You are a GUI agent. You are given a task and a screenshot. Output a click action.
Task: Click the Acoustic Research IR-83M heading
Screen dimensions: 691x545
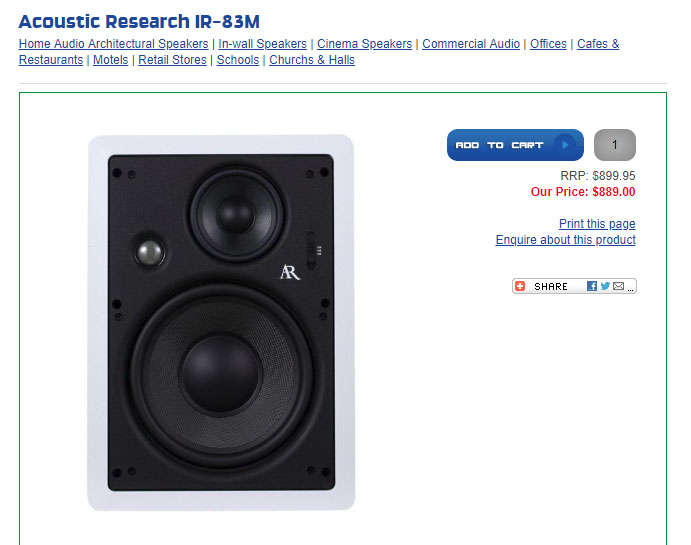(146, 21)
